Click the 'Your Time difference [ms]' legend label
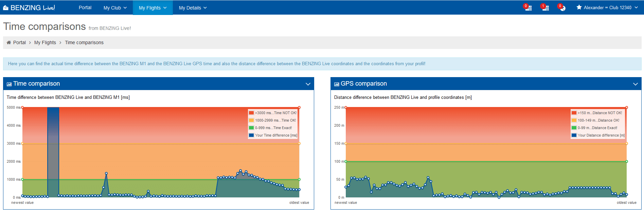Viewport: 644px width, 213px height. (276, 135)
